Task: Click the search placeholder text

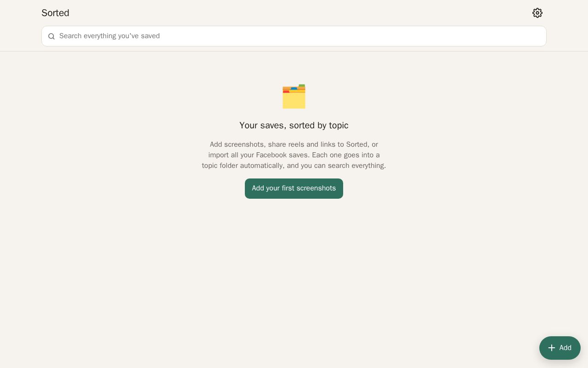Action: click(109, 36)
